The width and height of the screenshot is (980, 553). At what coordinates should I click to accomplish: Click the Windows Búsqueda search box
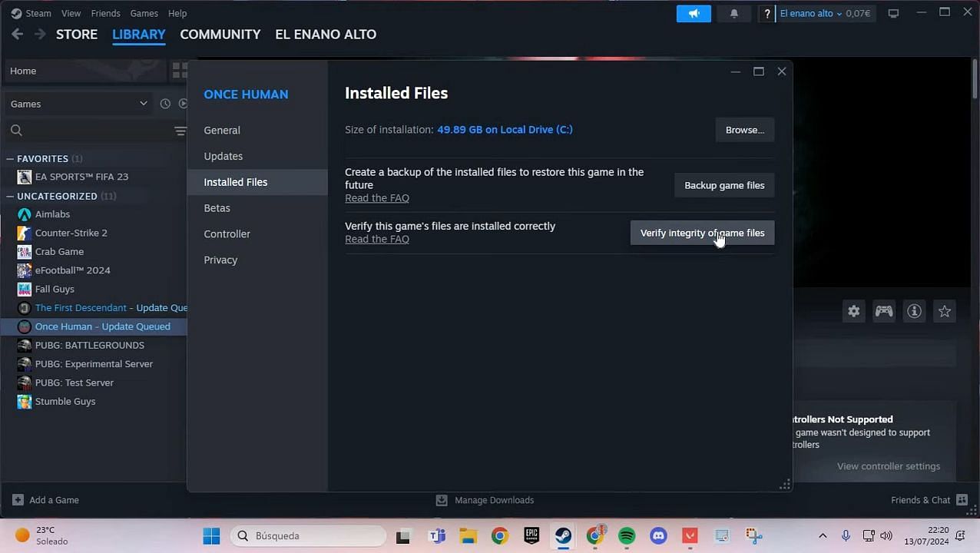pyautogui.click(x=308, y=535)
